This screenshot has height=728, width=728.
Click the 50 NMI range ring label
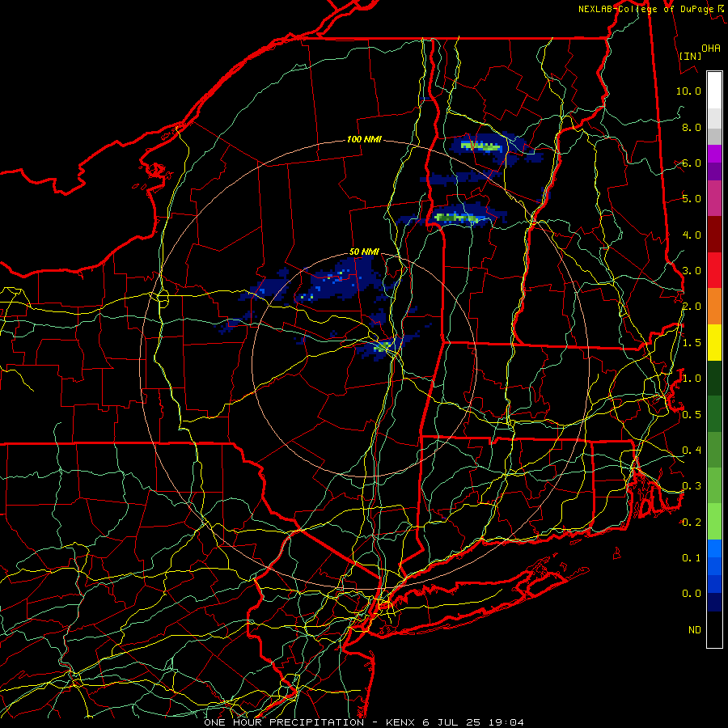pos(364,252)
